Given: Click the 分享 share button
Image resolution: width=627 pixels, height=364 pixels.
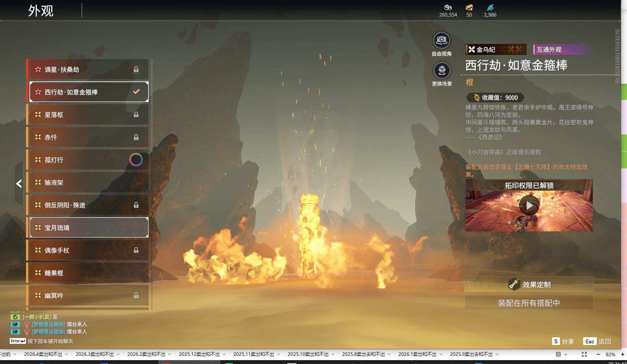Looking at the screenshot, I should tap(563, 342).
